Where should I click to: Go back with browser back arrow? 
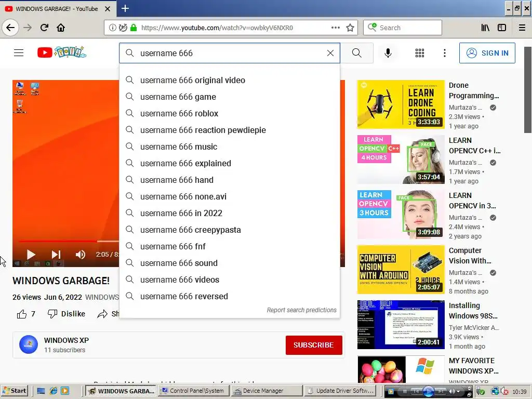tap(10, 28)
